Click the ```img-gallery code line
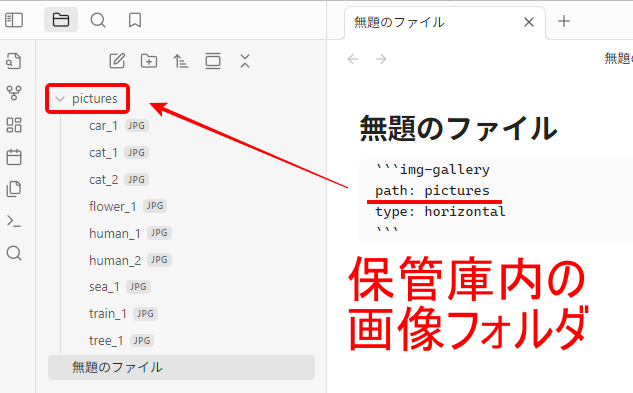 tap(432, 170)
